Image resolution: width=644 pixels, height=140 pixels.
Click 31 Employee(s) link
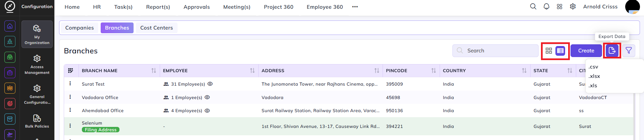(x=188, y=84)
